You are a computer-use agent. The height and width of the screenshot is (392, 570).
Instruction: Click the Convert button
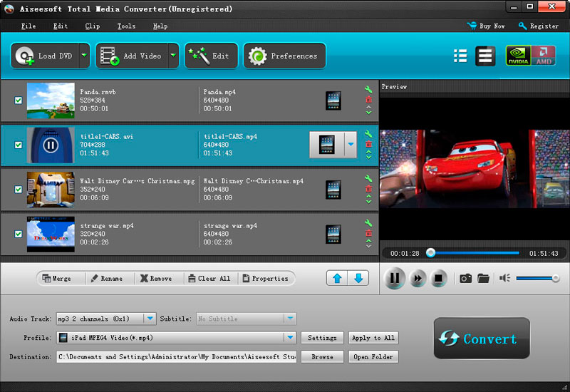[x=482, y=339]
